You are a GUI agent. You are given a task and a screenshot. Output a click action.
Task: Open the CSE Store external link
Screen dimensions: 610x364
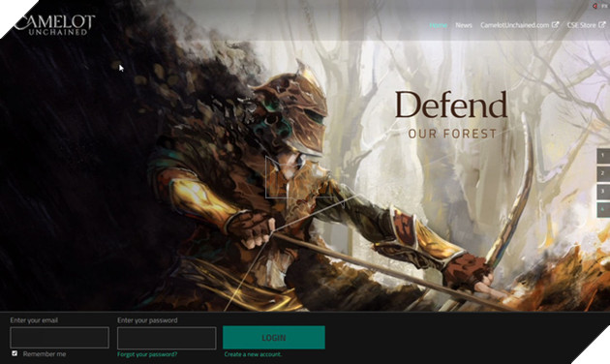586,25
